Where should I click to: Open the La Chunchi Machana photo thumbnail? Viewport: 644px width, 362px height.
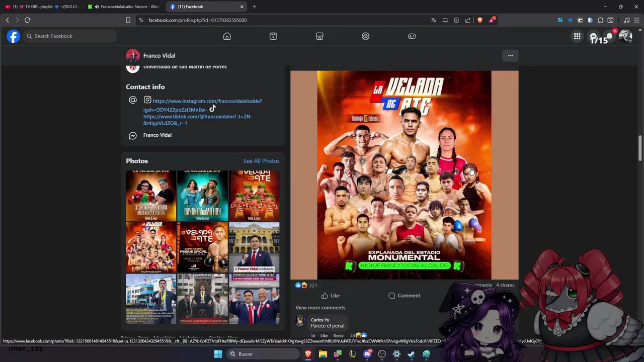[x=151, y=196]
